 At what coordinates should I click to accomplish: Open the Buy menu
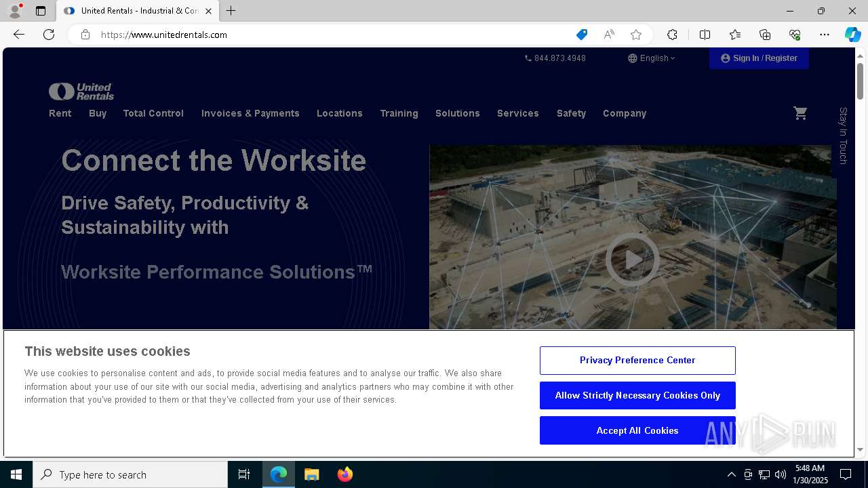[x=98, y=113]
